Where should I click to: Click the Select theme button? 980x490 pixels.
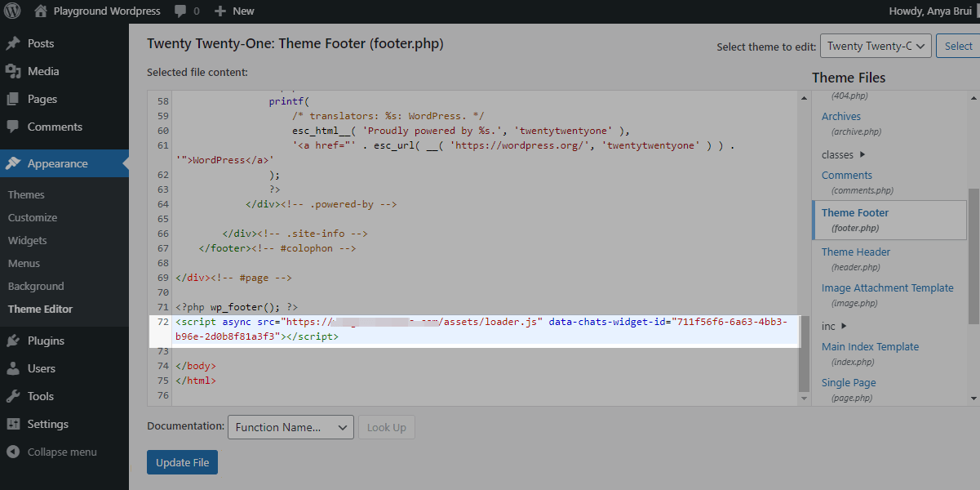[957, 47]
